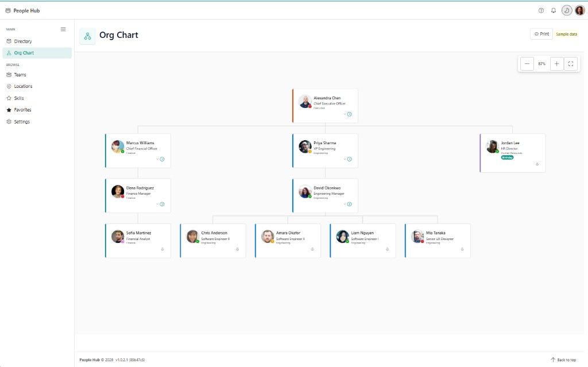
Task: Click the person icon on Amara Okafor's card
Action: [312, 249]
